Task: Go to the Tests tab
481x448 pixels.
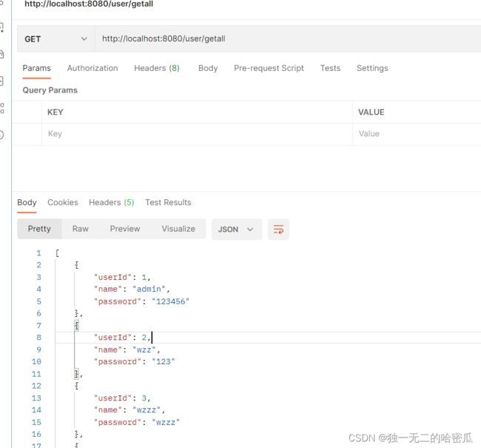Action: click(330, 68)
